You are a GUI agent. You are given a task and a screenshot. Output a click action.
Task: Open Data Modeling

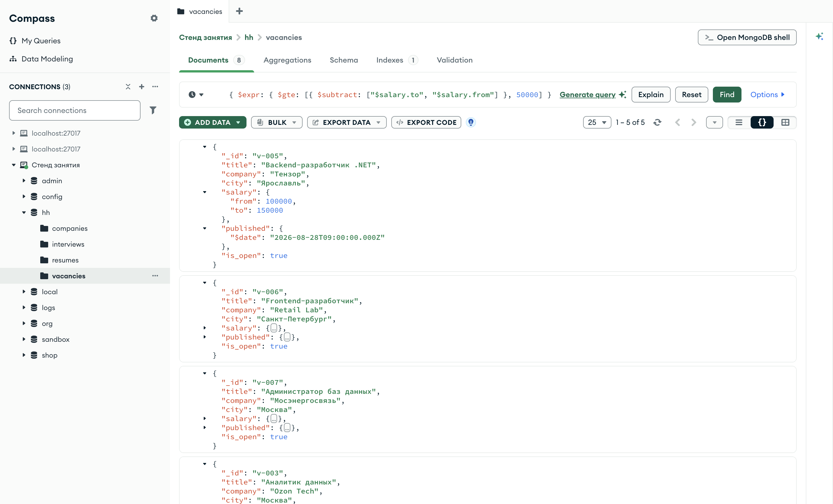click(x=41, y=59)
